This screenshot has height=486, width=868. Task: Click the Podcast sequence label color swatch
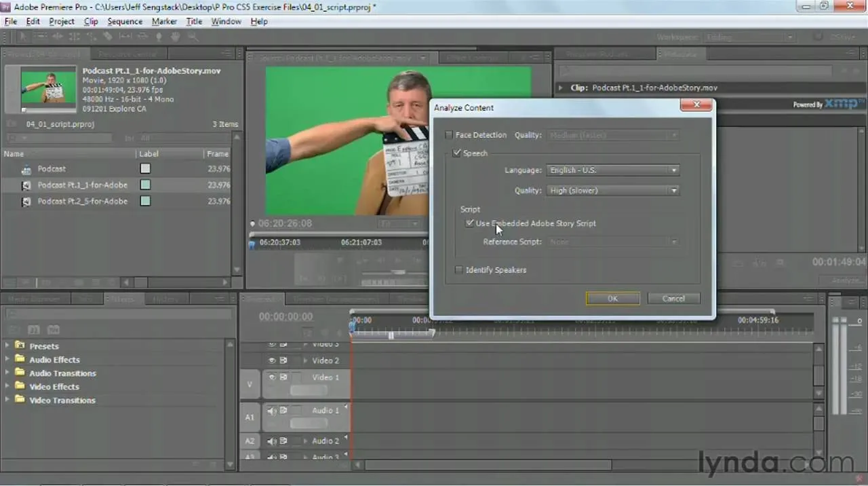pyautogui.click(x=145, y=169)
